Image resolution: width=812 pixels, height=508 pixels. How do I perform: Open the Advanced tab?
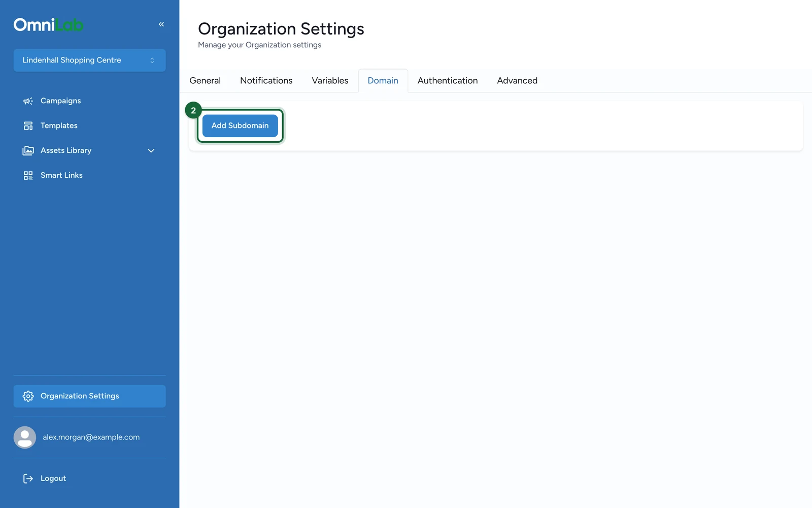(x=517, y=81)
